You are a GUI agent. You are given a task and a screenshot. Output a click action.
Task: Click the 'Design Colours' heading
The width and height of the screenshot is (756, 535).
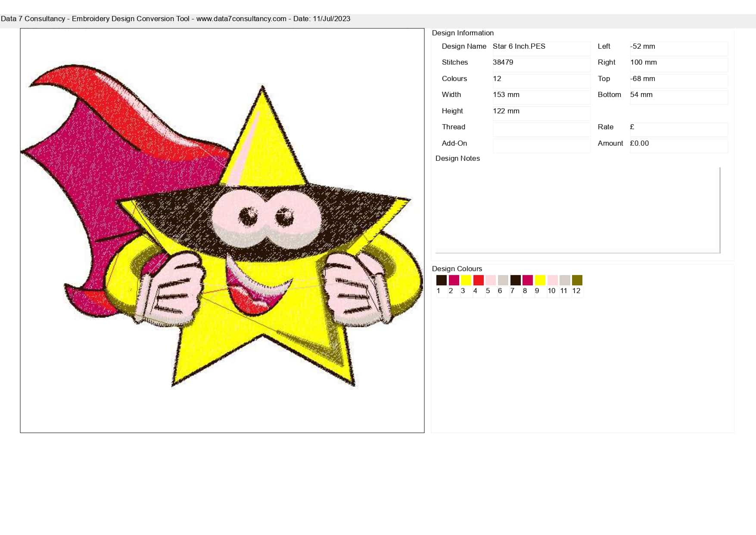[x=457, y=269]
